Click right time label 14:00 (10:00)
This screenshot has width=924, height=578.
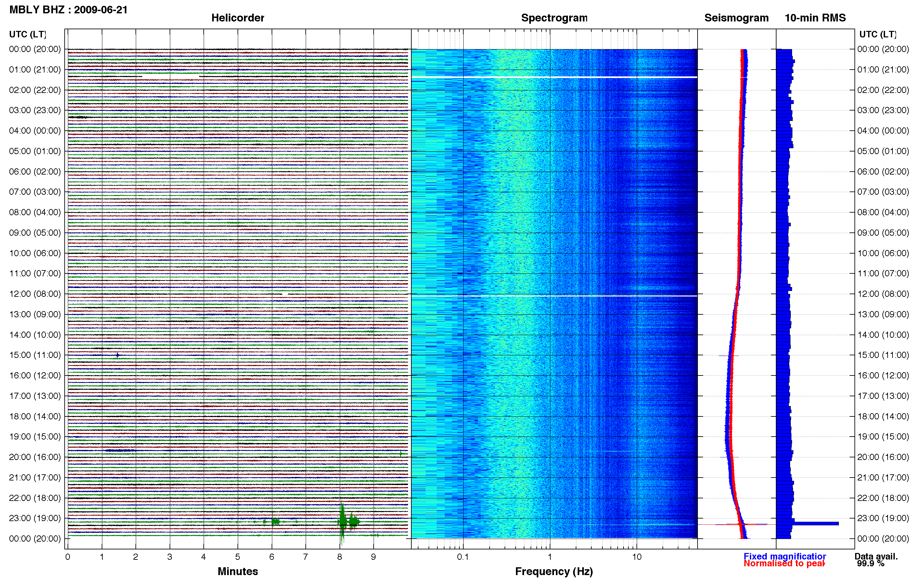(883, 335)
